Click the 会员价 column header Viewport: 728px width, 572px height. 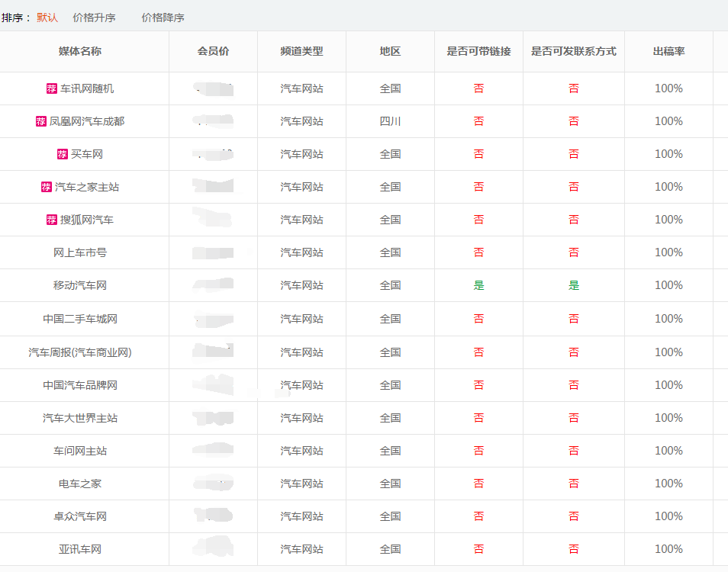pyautogui.click(x=213, y=51)
